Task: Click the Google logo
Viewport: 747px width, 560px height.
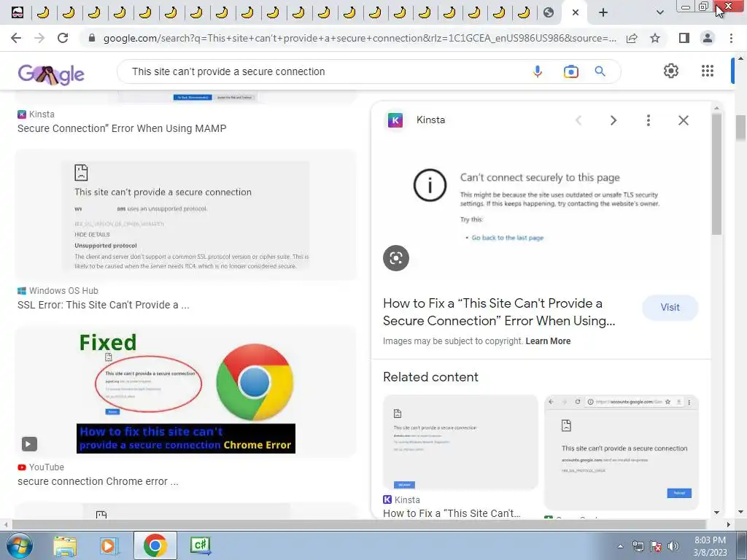Action: point(51,74)
